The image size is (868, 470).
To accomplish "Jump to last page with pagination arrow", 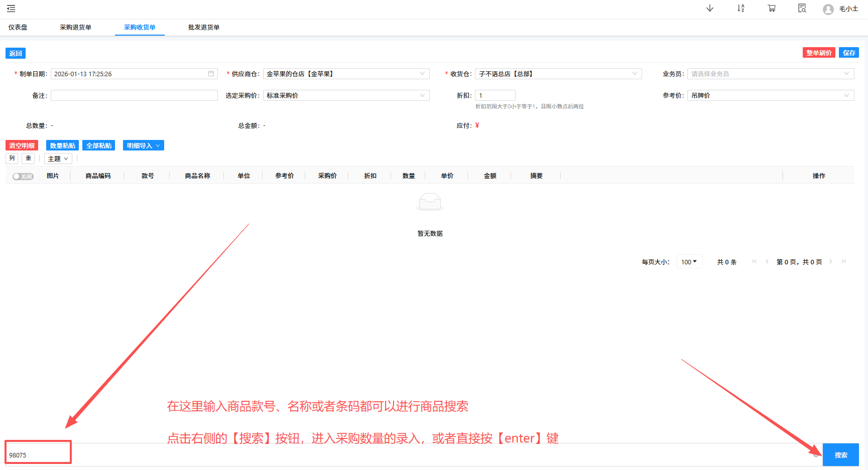I will coord(843,261).
